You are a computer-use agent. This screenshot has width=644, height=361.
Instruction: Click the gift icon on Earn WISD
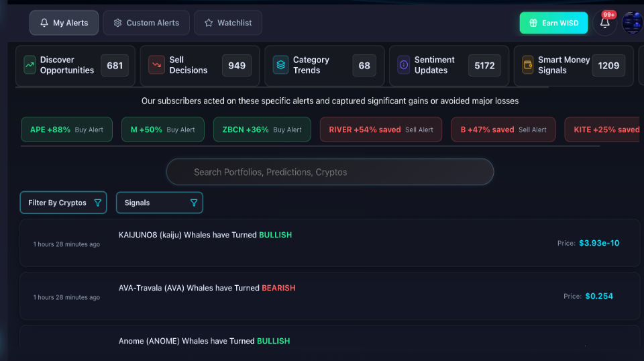(533, 23)
